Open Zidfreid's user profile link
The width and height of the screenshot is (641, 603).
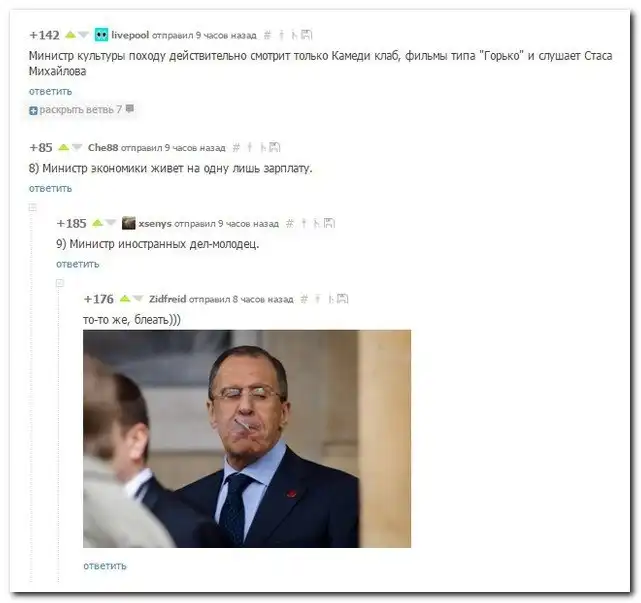(168, 299)
